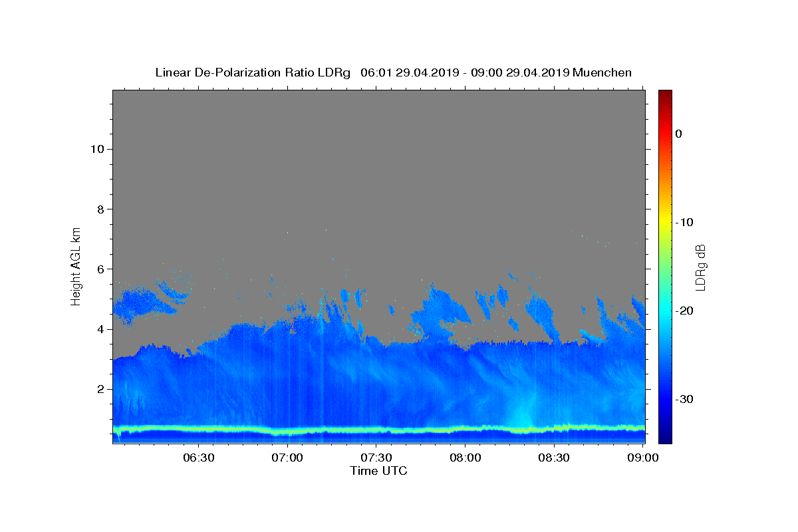This screenshot has width=798, height=532.
Task: Click the 'LDRg dB' colorbar label
Action: [700, 267]
